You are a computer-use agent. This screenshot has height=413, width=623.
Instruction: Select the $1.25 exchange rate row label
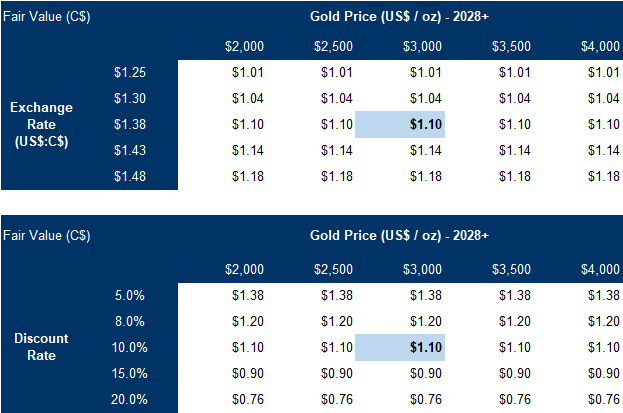point(131,72)
